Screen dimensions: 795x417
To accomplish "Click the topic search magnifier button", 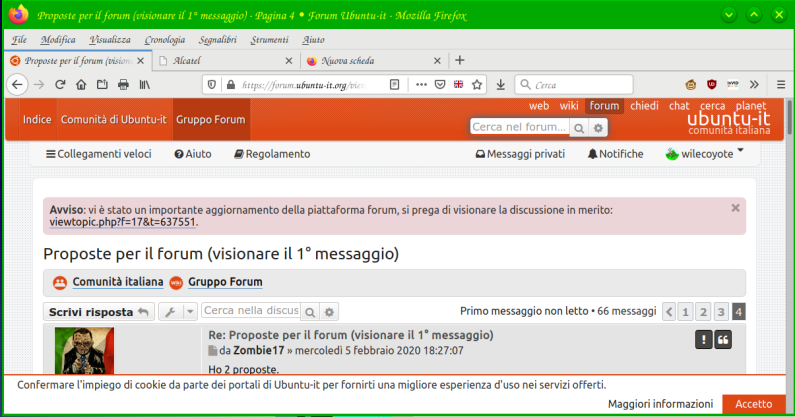I will (310, 312).
